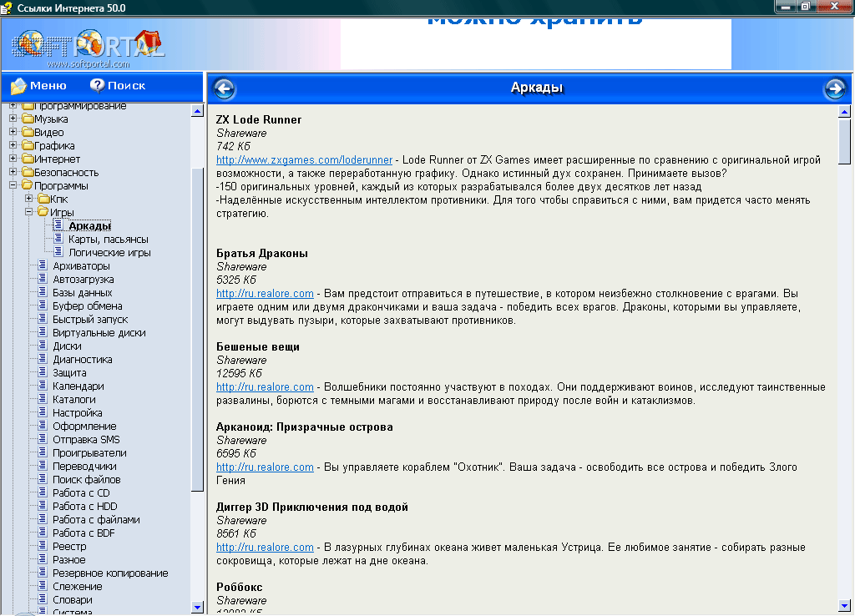The width and height of the screenshot is (855, 616).
Task: Open the Меню panel button
Action: tap(38, 86)
